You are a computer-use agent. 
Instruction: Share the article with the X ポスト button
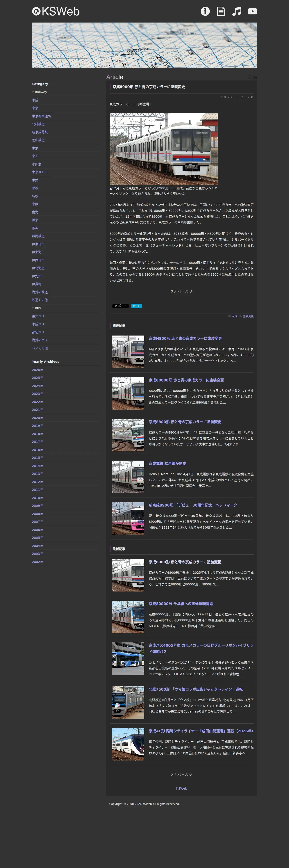[x=120, y=306]
